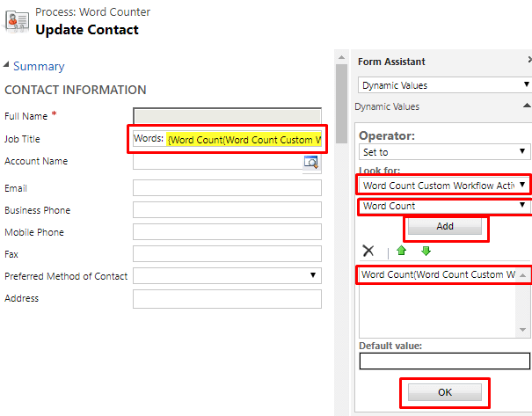Collapse the Summary section
532x416 pixels.
[6, 64]
